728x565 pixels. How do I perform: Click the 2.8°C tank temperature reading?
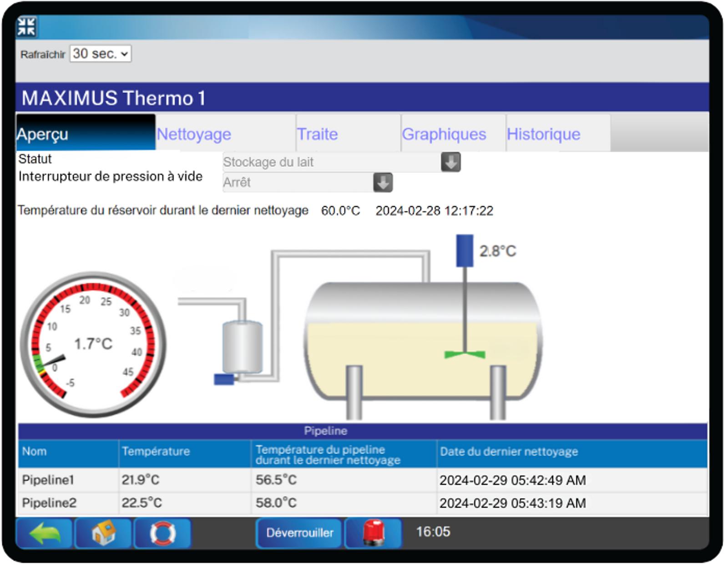pos(498,251)
